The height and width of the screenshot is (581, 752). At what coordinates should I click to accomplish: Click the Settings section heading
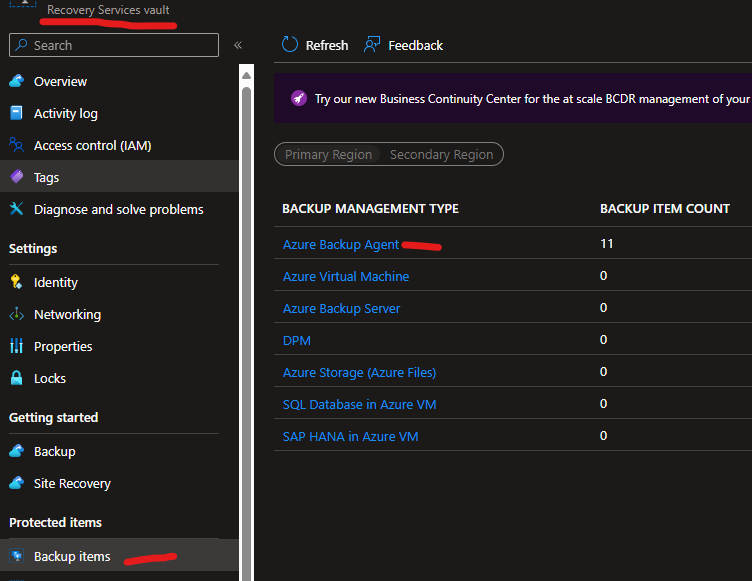33,249
